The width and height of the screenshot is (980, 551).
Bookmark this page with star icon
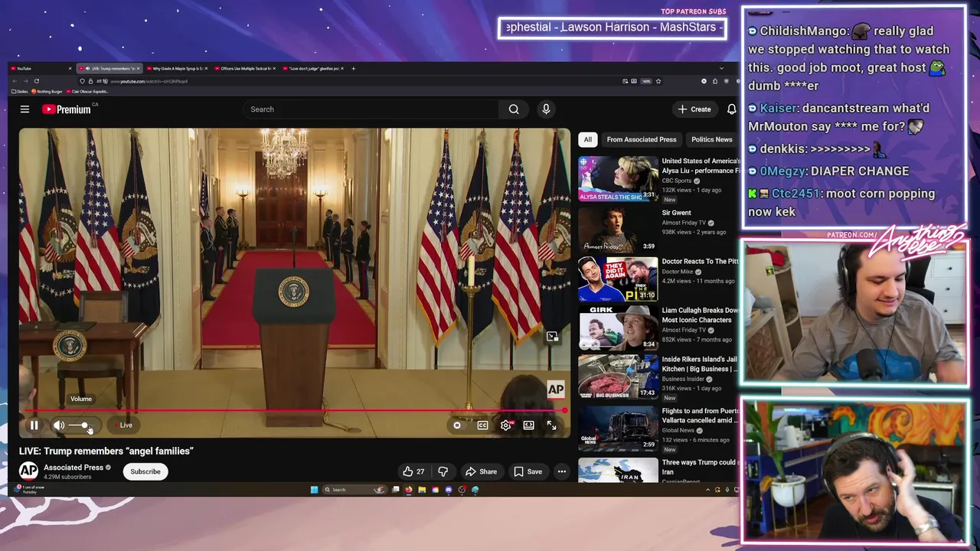(x=658, y=81)
